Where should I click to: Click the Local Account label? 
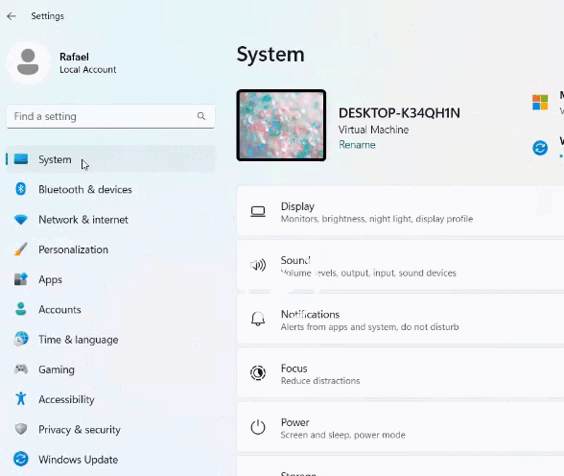88,69
